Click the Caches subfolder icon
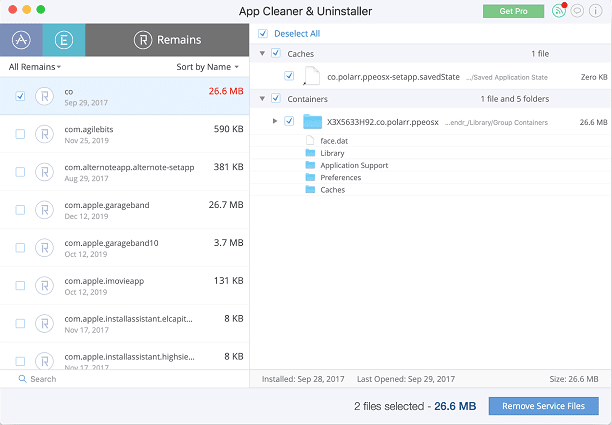The height and width of the screenshot is (425, 612). [x=310, y=190]
